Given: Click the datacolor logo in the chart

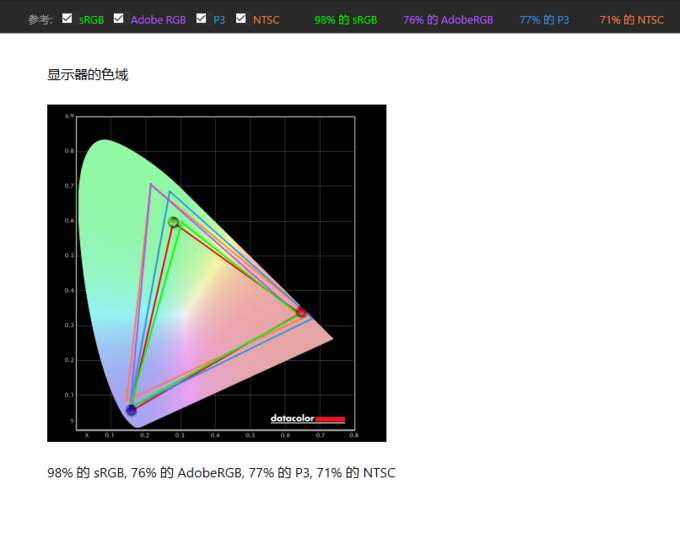Looking at the screenshot, I should click(x=307, y=419).
